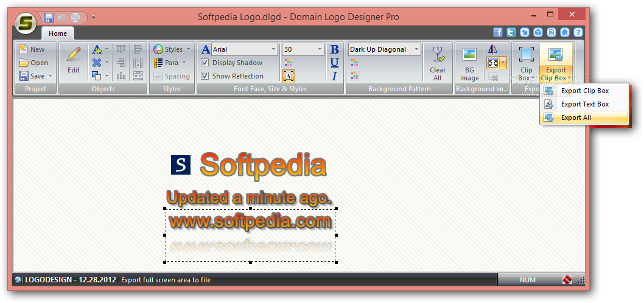
Task: Select Export Clip Box from the menu
Action: click(584, 91)
